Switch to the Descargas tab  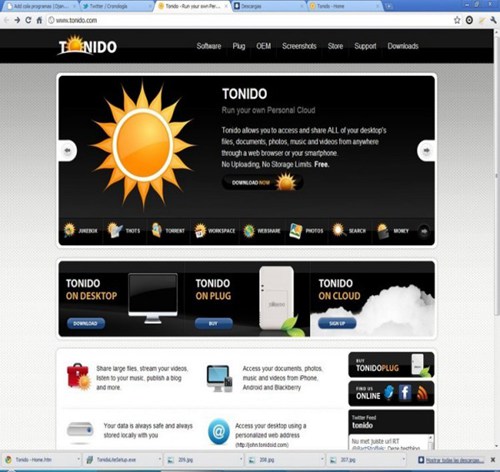point(268,6)
